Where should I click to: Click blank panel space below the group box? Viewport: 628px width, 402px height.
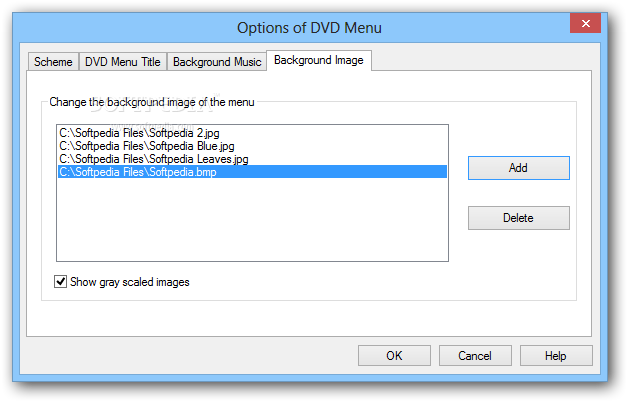(x=308, y=318)
